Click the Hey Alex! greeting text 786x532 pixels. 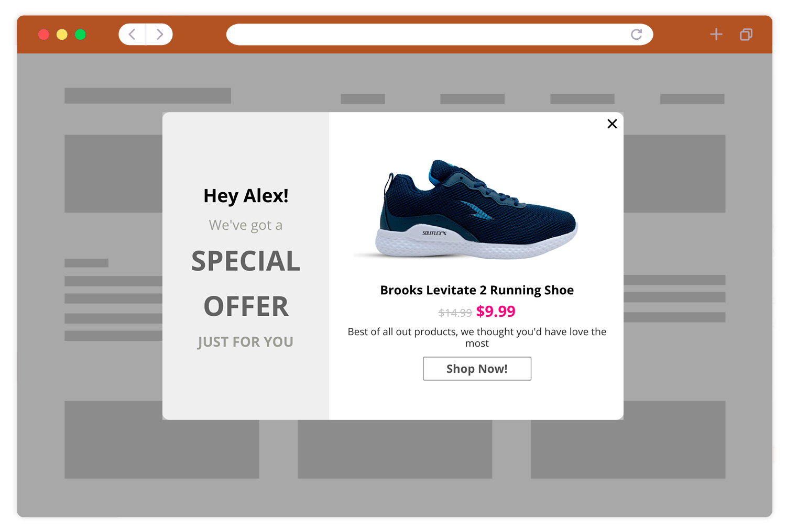click(x=246, y=196)
